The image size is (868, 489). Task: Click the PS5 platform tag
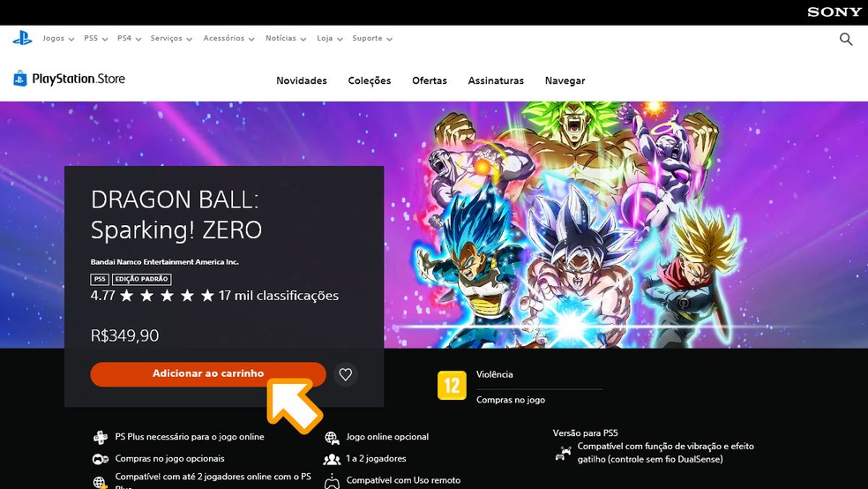[x=100, y=279]
